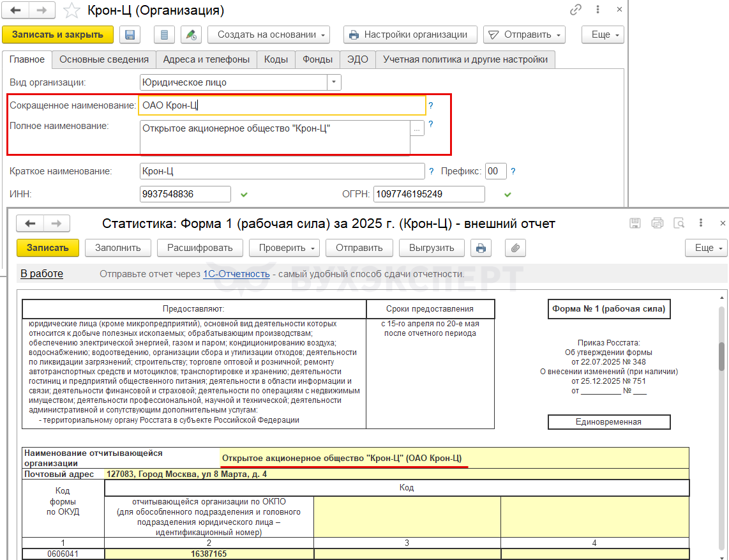
Task: Open document list icon next to save
Action: [x=165, y=34]
